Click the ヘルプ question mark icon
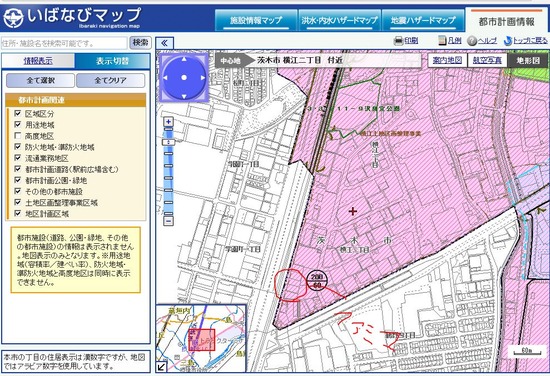The width and height of the screenshot is (550, 376). point(472,41)
